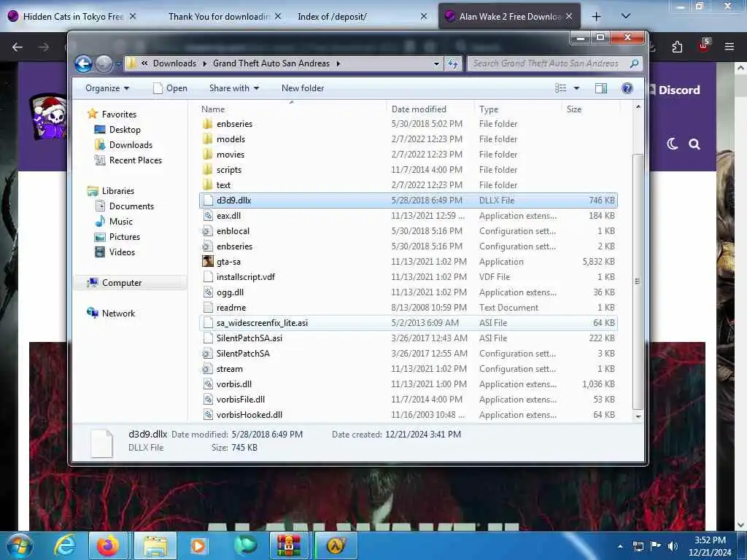Open the Pictures library

pyautogui.click(x=124, y=237)
